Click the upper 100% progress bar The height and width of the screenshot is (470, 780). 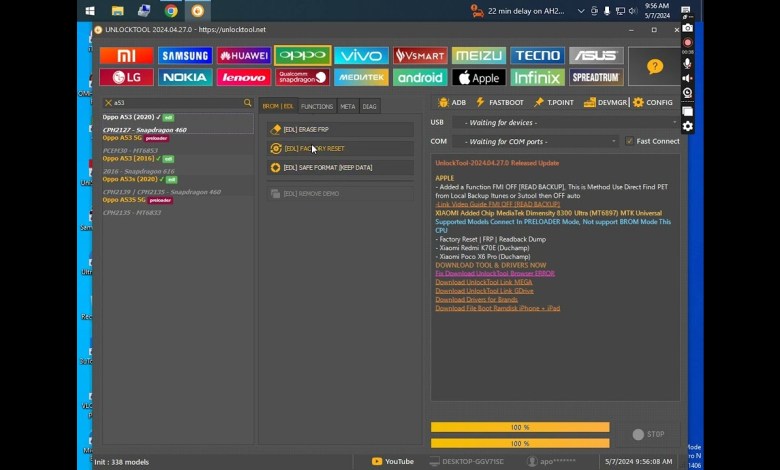click(520, 427)
